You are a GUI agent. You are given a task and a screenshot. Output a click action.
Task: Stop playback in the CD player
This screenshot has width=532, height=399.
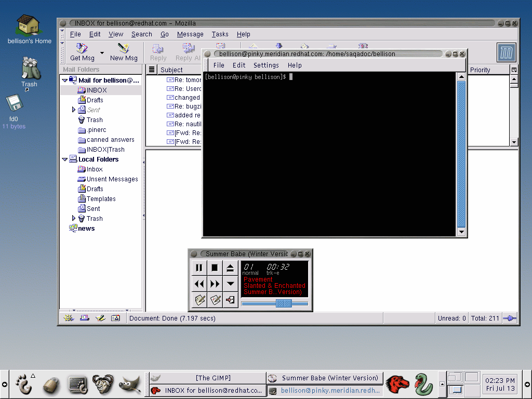[x=215, y=268]
